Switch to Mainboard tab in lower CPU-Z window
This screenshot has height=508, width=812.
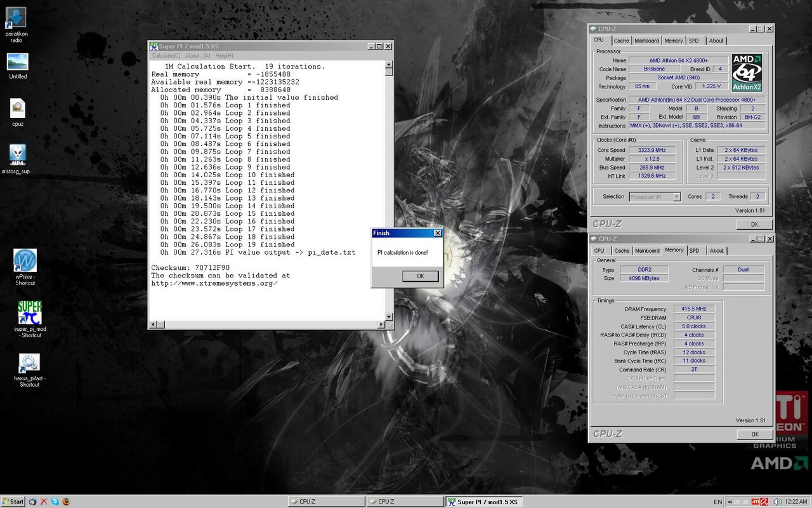pos(647,251)
